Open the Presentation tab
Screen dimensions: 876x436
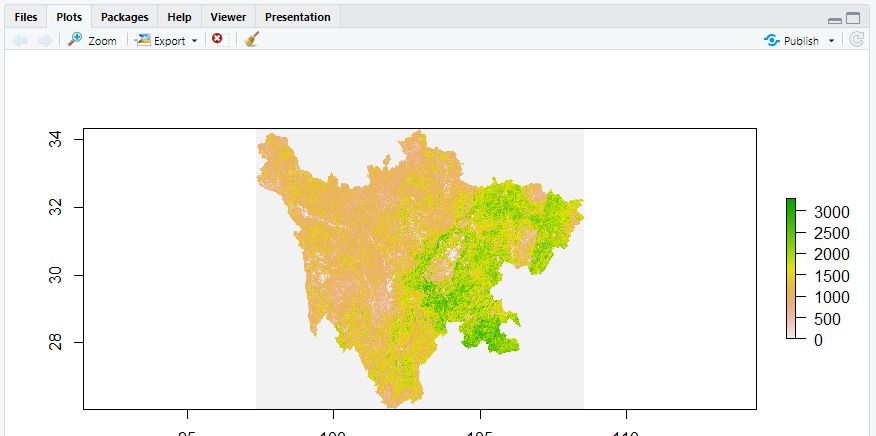297,17
